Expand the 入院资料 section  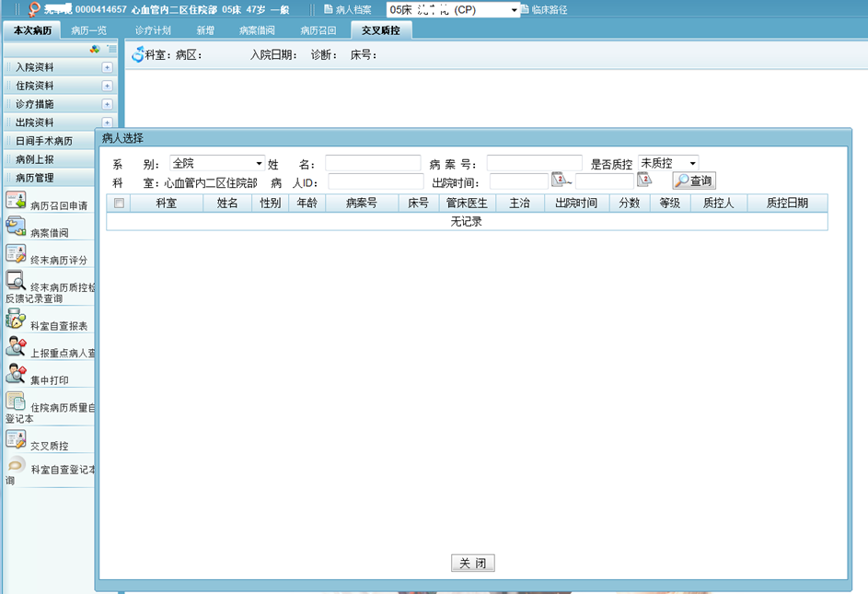[x=108, y=67]
